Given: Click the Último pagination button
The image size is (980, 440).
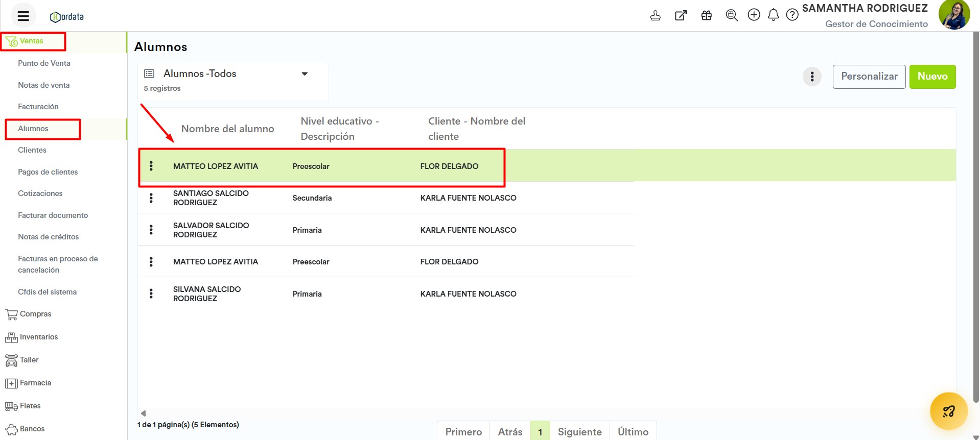Looking at the screenshot, I should tap(633, 432).
